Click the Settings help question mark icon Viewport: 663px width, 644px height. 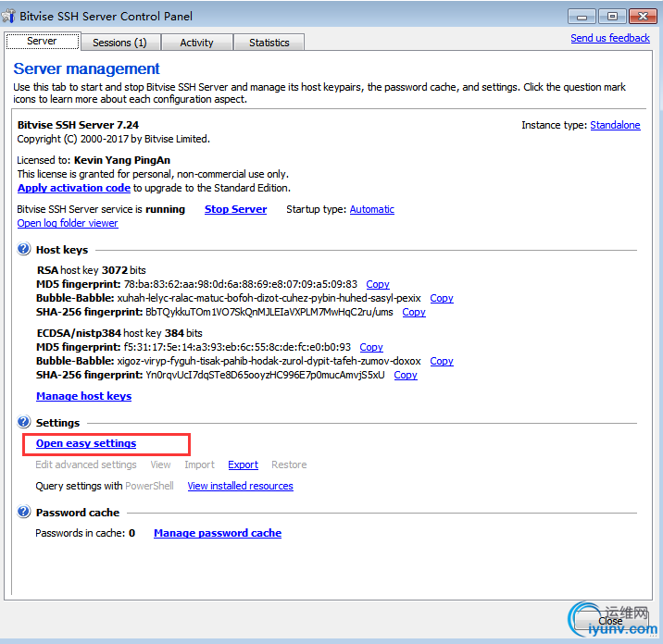coord(24,422)
